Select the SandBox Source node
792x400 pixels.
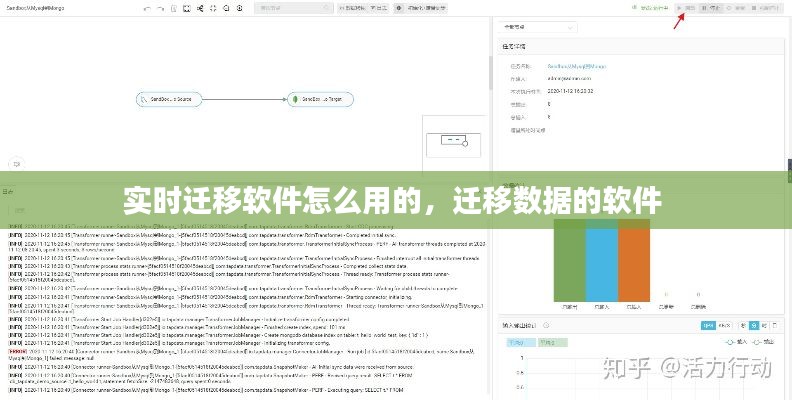(169, 99)
